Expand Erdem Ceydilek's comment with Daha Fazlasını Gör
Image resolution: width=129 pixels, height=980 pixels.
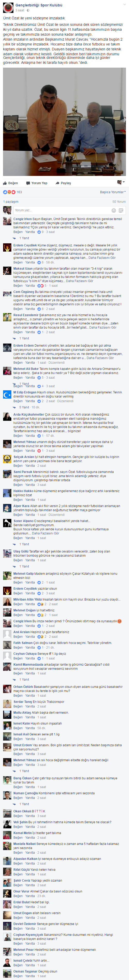102,258
